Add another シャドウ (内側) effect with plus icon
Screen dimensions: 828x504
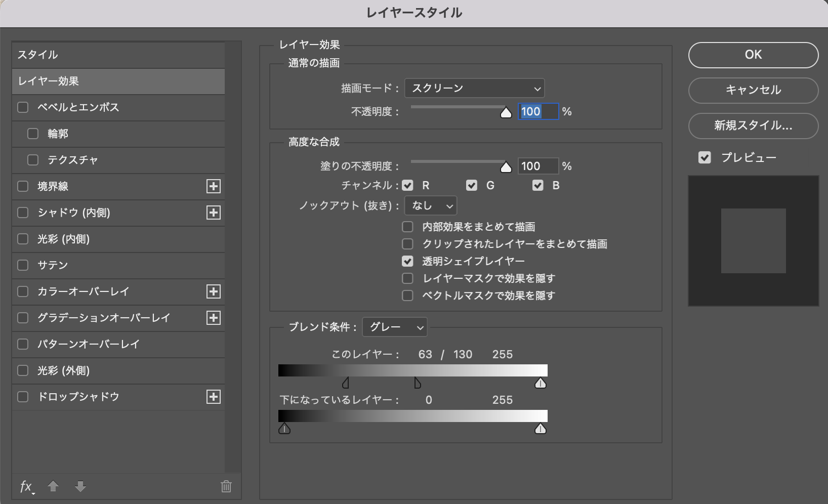coord(214,213)
